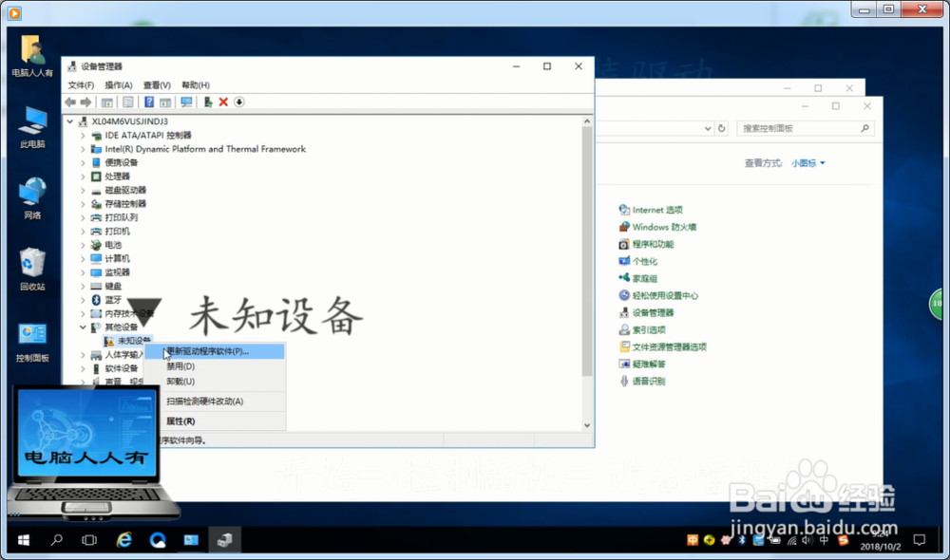Open Windows 防火墙 in Control Panel
Viewport: 950px width, 560px height.
(664, 227)
